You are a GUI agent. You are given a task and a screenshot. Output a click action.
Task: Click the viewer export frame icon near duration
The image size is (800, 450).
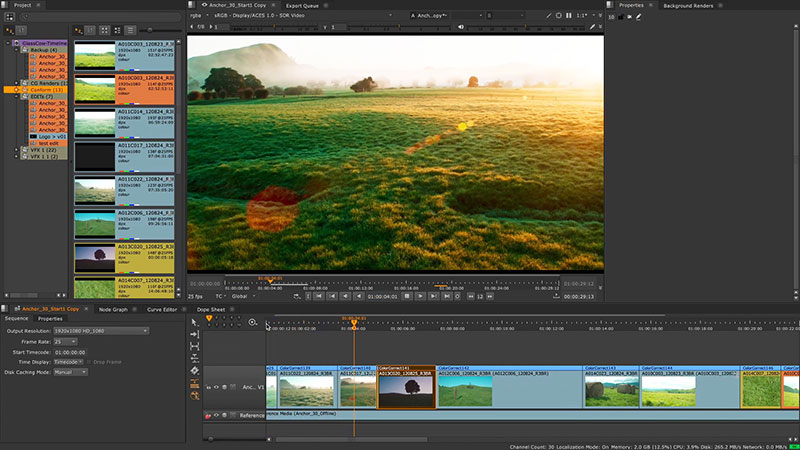pyautogui.click(x=556, y=296)
